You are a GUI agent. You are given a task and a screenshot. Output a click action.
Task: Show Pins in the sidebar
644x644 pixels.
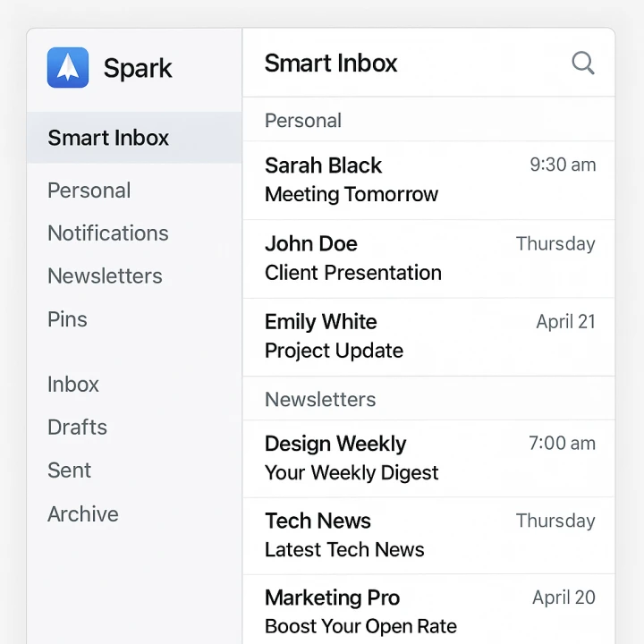click(67, 319)
